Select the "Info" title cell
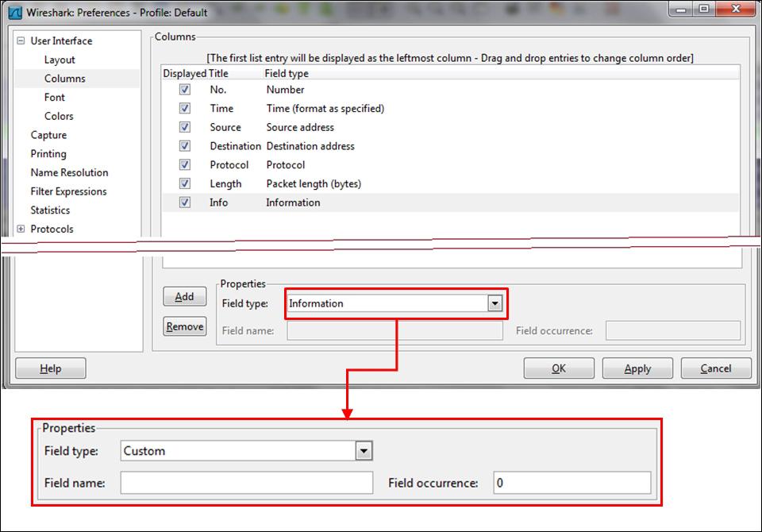Viewport: 762px width, 532px height. [219, 202]
